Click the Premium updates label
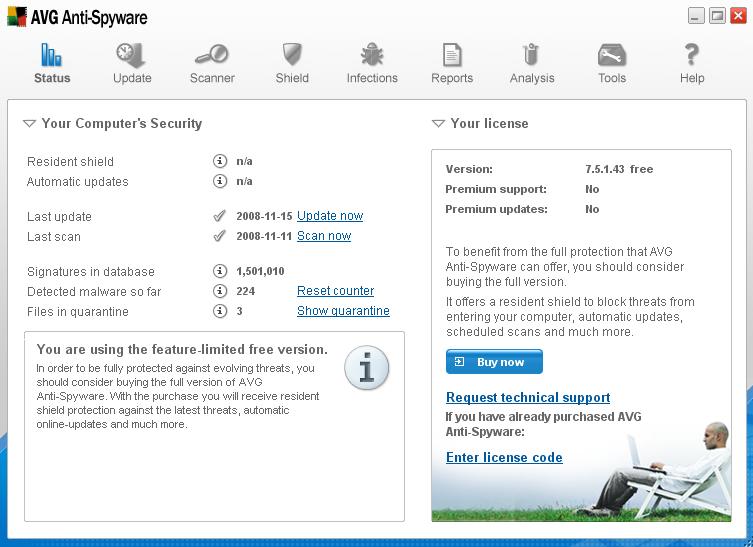Image resolution: width=753 pixels, height=547 pixels. [x=496, y=209]
